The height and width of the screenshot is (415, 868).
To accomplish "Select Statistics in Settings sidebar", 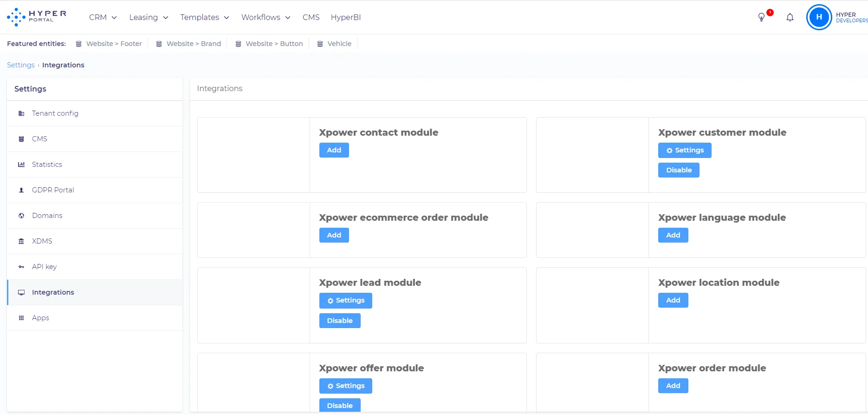I will [95, 165].
